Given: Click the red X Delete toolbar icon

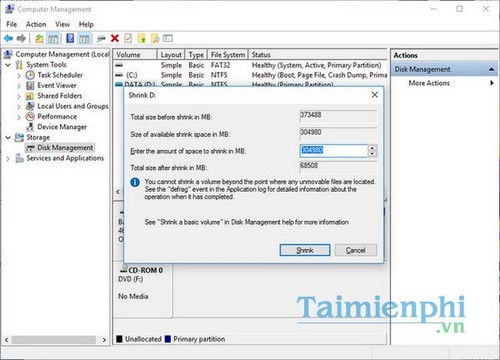Looking at the screenshot, I should [115, 39].
